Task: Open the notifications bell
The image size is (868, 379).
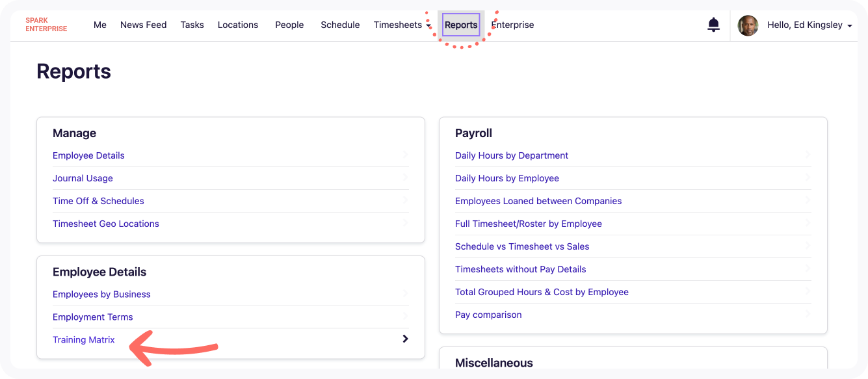Action: (713, 25)
